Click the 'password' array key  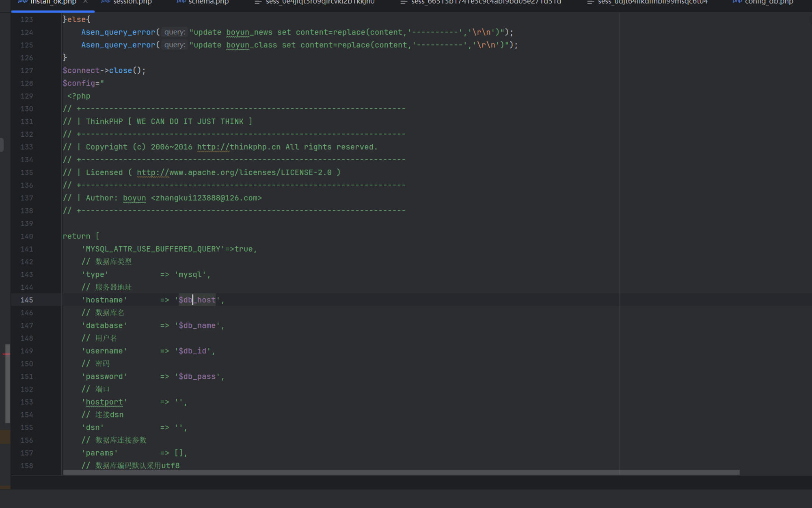pos(104,377)
